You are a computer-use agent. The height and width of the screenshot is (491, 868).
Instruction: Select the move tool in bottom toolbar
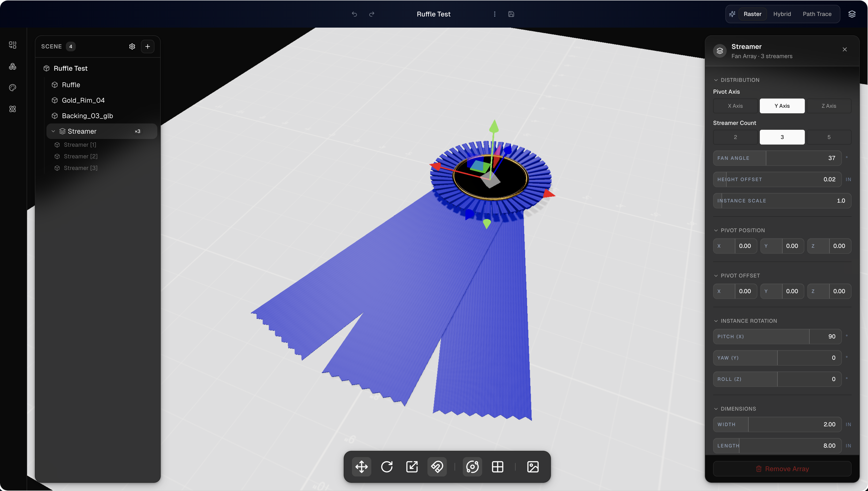tap(361, 467)
